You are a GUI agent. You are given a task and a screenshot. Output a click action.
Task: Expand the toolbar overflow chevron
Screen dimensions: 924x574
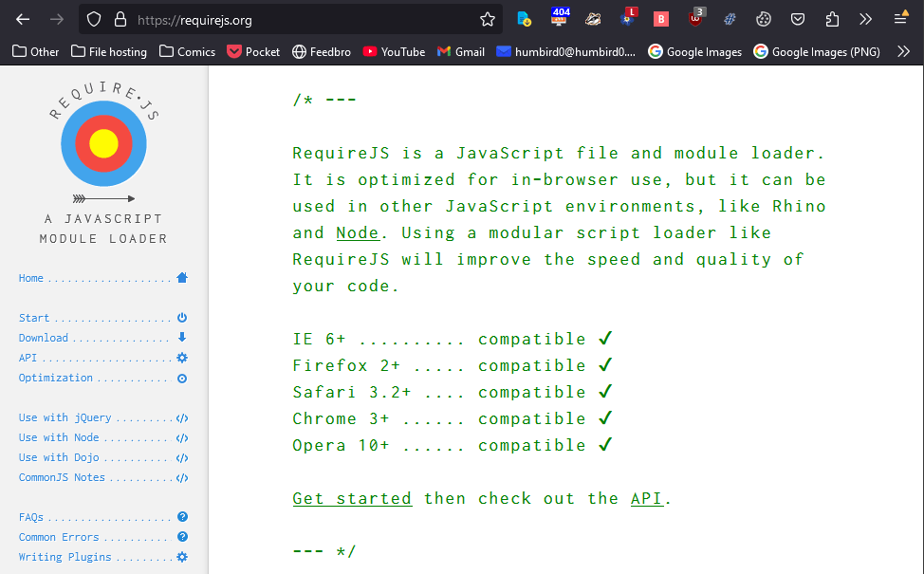[865, 18]
